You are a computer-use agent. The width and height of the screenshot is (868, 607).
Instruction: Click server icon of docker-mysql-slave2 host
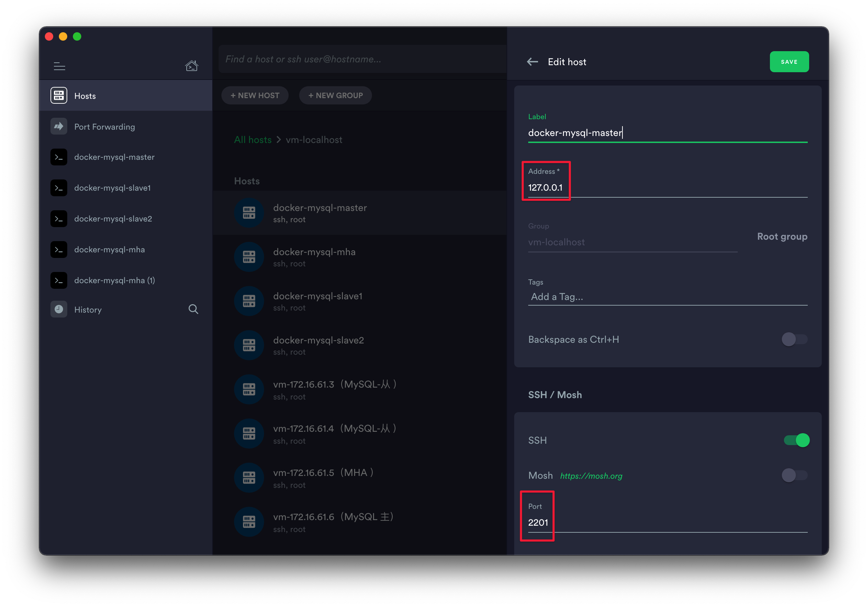(x=249, y=345)
